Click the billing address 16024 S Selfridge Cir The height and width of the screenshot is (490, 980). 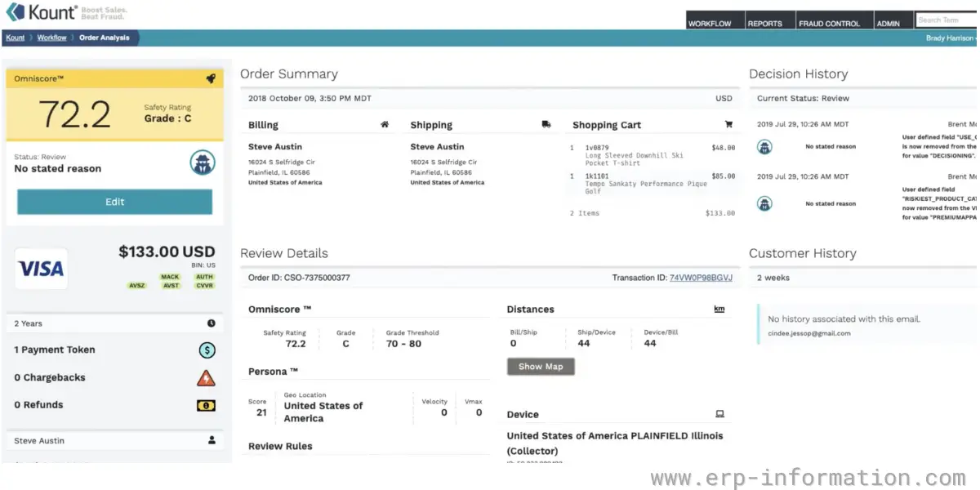[x=282, y=162]
